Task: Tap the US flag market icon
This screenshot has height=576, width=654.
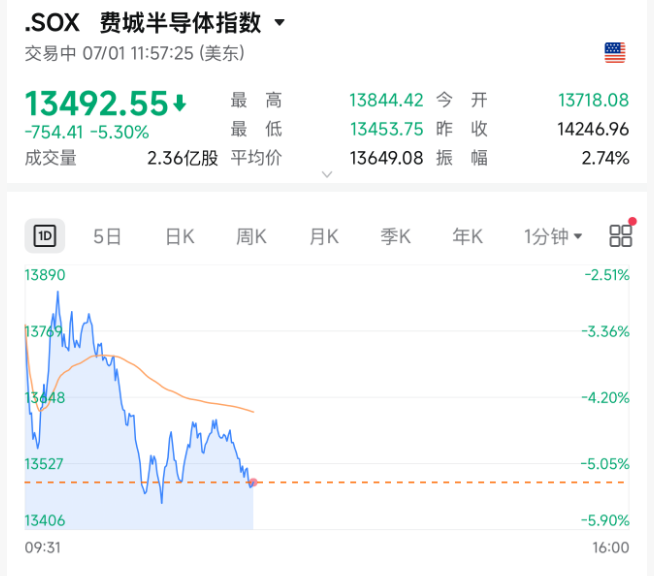Action: point(615,53)
